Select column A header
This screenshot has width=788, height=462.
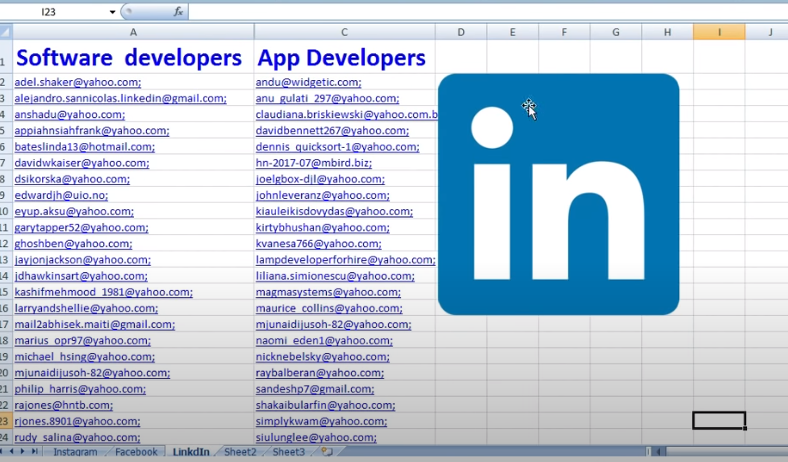[x=133, y=32]
